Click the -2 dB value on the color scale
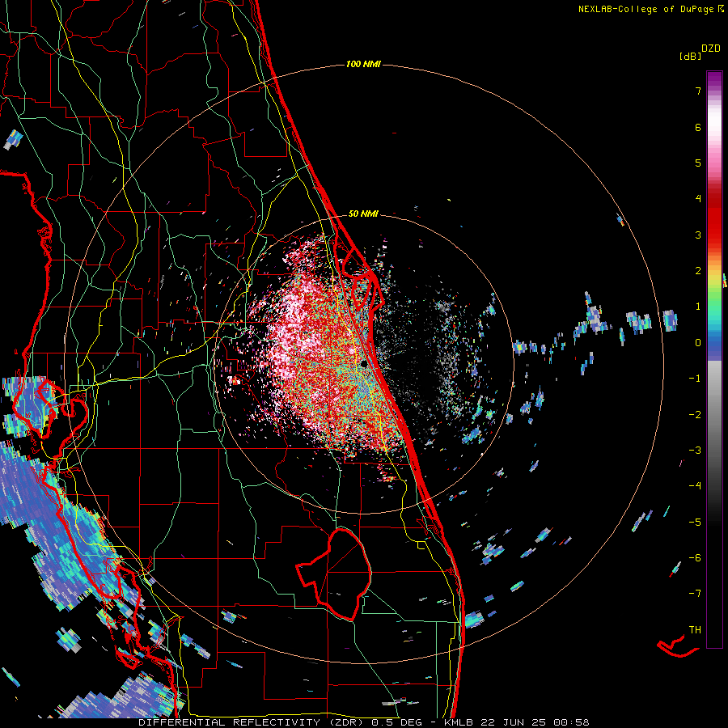 coord(695,415)
